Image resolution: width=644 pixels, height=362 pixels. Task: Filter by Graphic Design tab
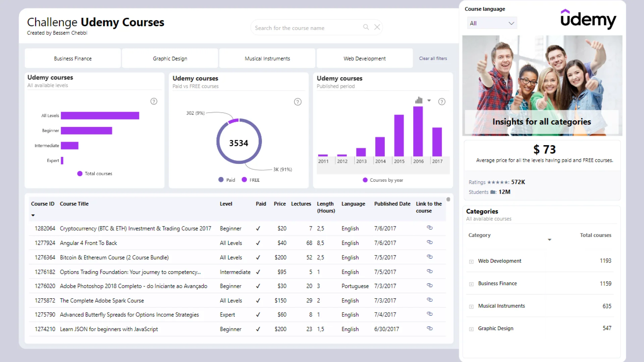(x=170, y=58)
